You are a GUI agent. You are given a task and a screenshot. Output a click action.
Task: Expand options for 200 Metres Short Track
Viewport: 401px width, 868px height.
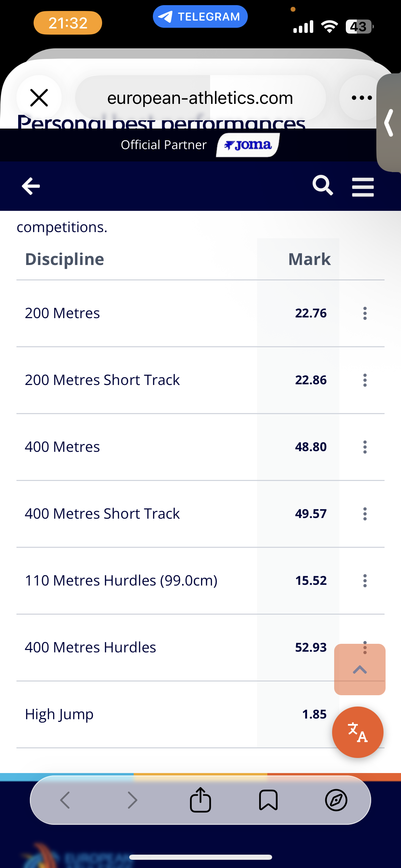[x=365, y=380]
